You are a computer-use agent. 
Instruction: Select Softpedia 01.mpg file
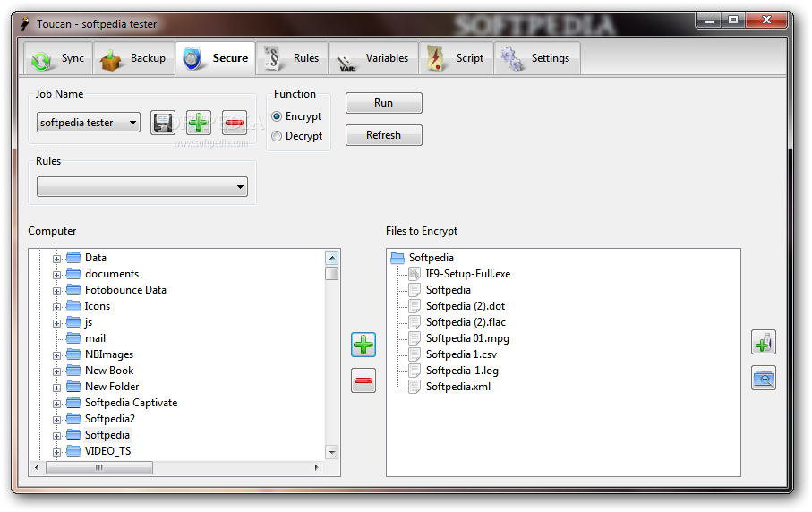pos(467,338)
